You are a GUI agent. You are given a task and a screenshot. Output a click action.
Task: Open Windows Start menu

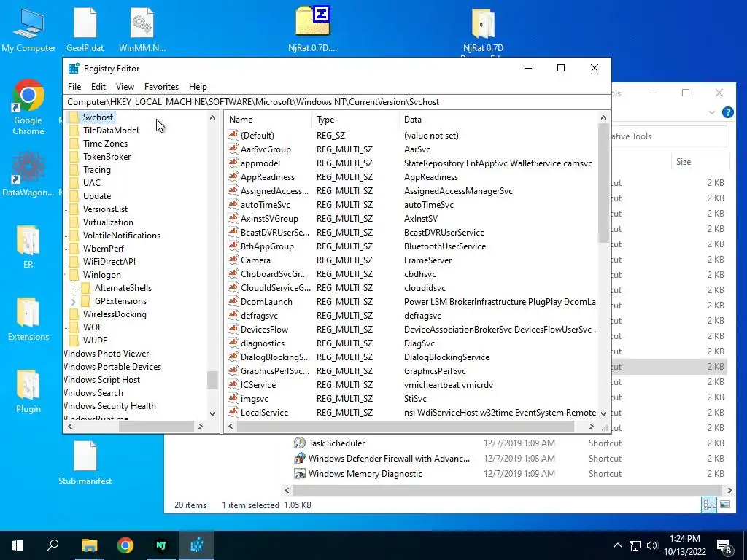[18, 545]
